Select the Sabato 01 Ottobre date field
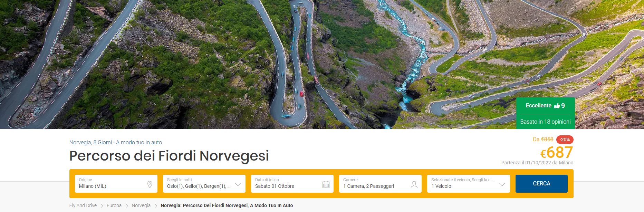644x212 pixels. tap(292, 184)
